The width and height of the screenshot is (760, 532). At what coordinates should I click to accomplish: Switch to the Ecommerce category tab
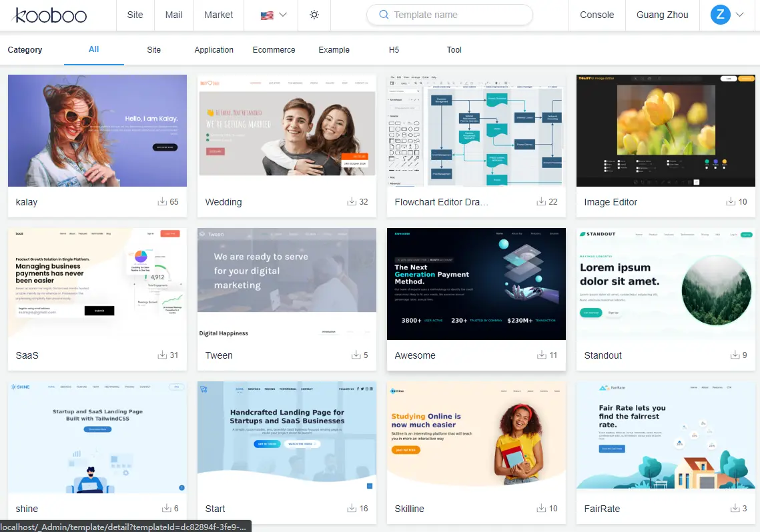coord(274,50)
